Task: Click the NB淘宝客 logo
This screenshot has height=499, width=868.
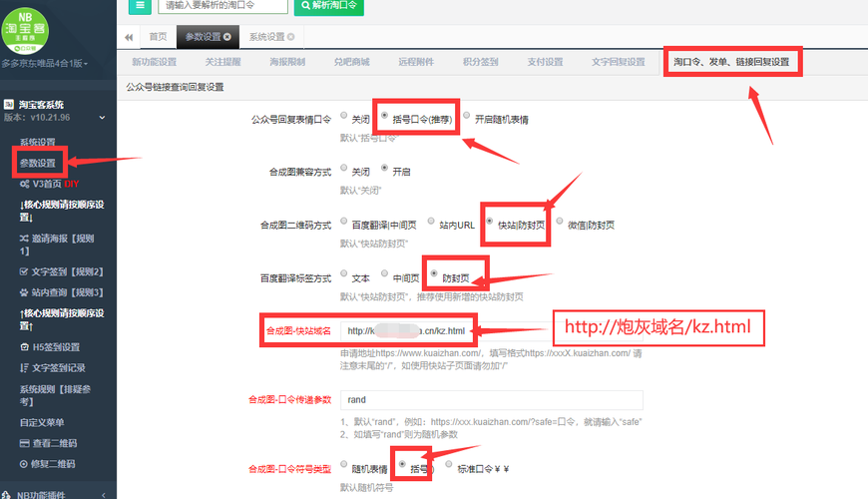Action: click(25, 30)
